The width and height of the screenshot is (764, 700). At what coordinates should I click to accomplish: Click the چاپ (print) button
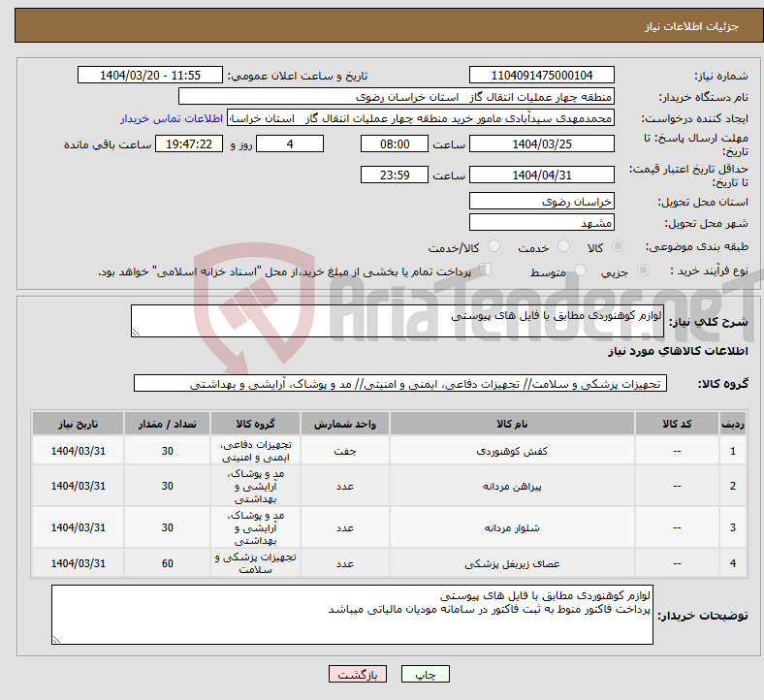(x=425, y=674)
